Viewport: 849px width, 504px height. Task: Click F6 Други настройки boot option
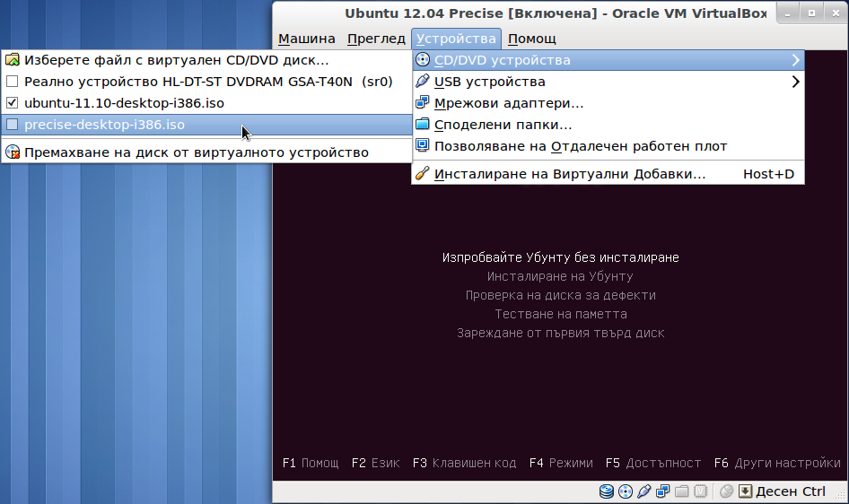coord(777,463)
